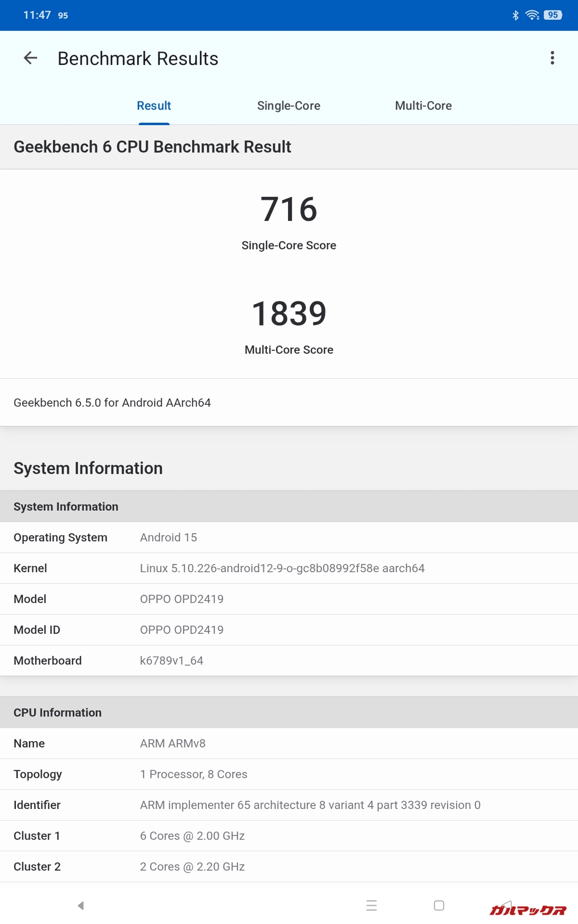578x924 pixels.
Task: Tap the Wi-Fi status icon
Action: coord(532,15)
